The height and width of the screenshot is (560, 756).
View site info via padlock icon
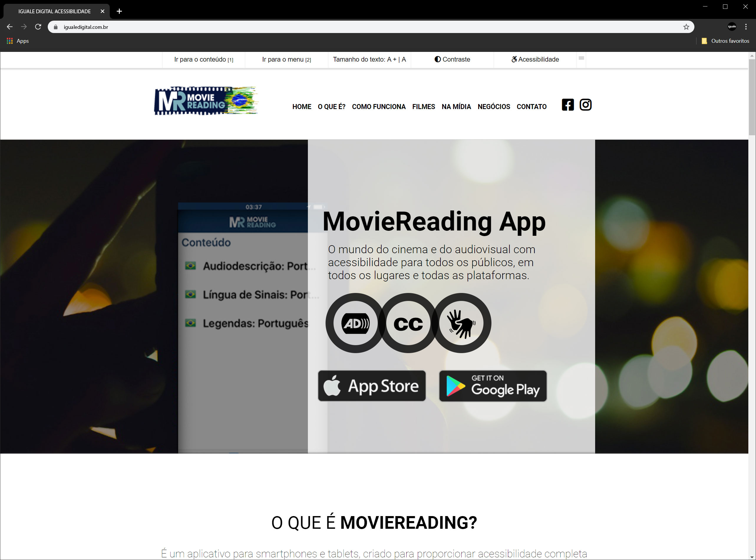click(x=56, y=27)
